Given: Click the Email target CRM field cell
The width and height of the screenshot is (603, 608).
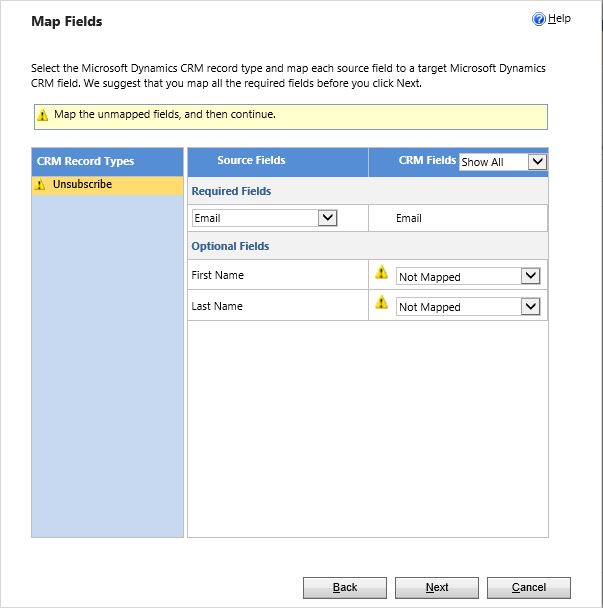Looking at the screenshot, I should 409,218.
